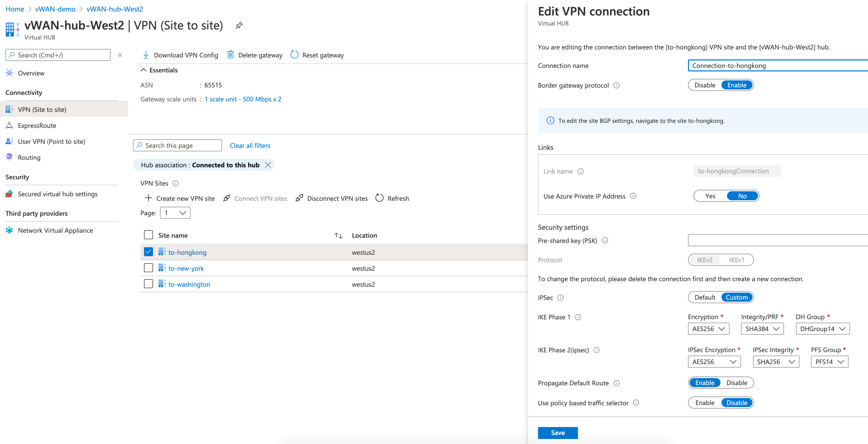Enable policy based traffic selector
The width and height of the screenshot is (868, 444).
coord(704,403)
